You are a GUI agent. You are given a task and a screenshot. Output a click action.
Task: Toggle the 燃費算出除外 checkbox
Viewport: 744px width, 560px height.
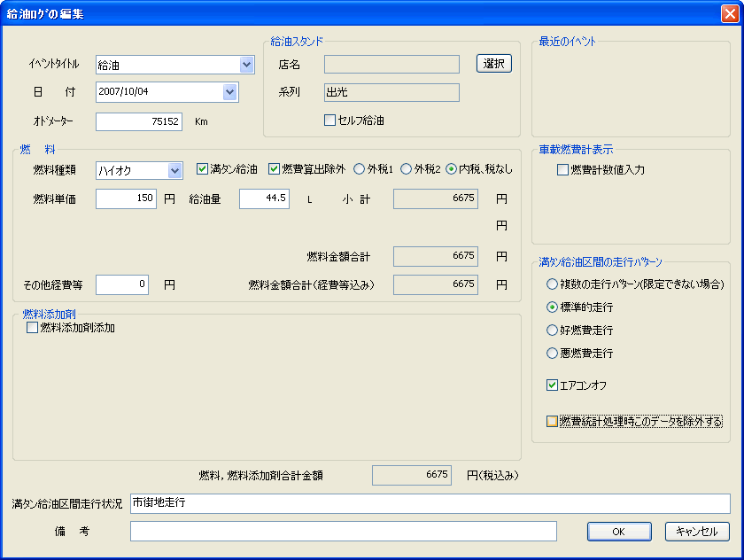pyautogui.click(x=274, y=169)
